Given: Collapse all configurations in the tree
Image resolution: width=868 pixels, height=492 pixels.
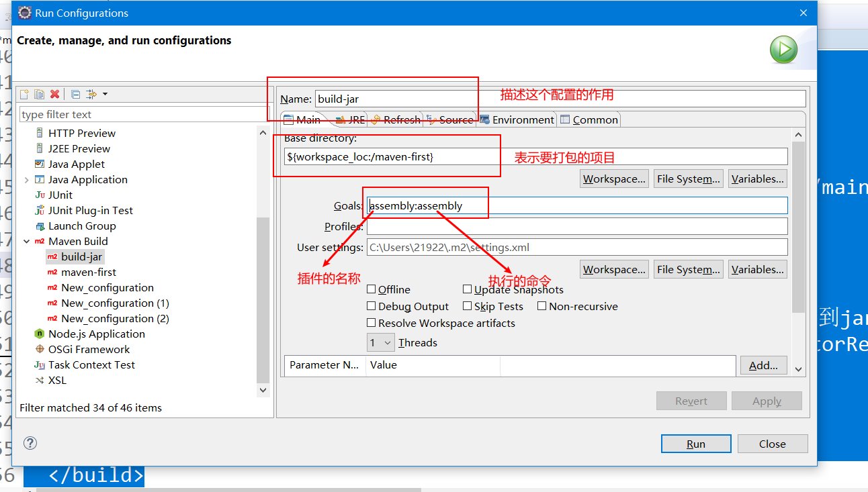Looking at the screenshot, I should click(x=75, y=94).
